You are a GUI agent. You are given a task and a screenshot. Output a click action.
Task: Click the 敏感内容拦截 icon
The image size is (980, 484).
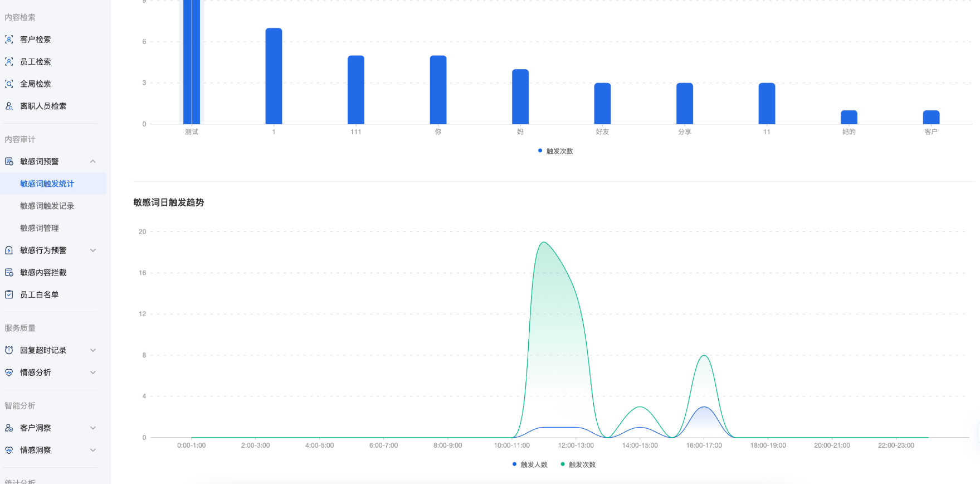pyautogui.click(x=9, y=273)
